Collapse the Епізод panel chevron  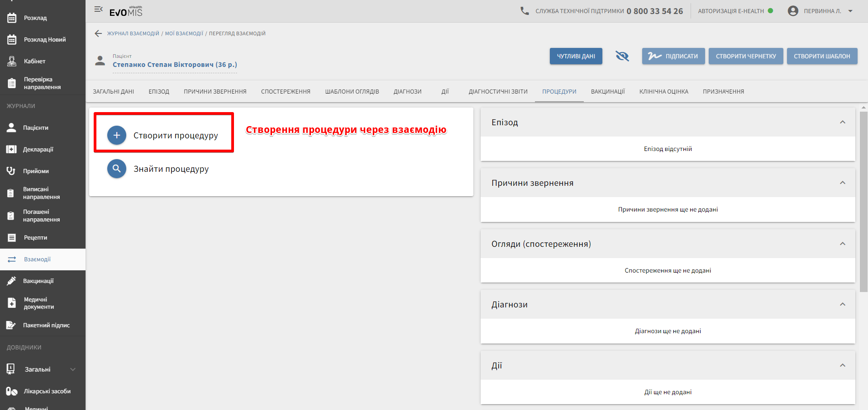842,122
